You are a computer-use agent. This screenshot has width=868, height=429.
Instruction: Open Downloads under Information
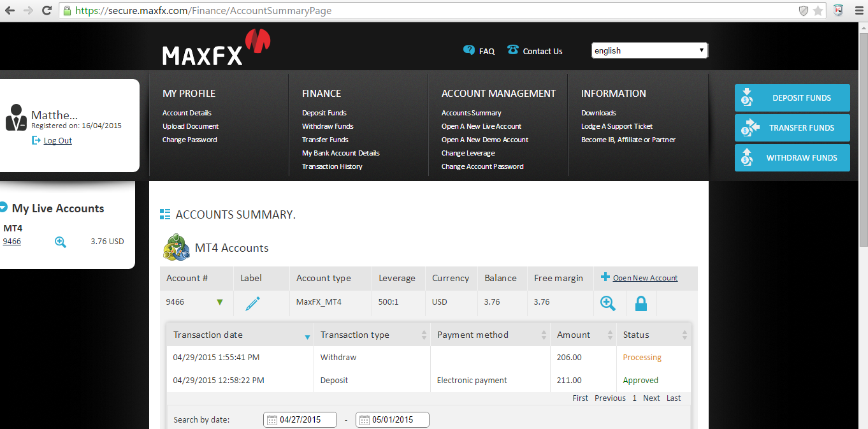(x=598, y=113)
